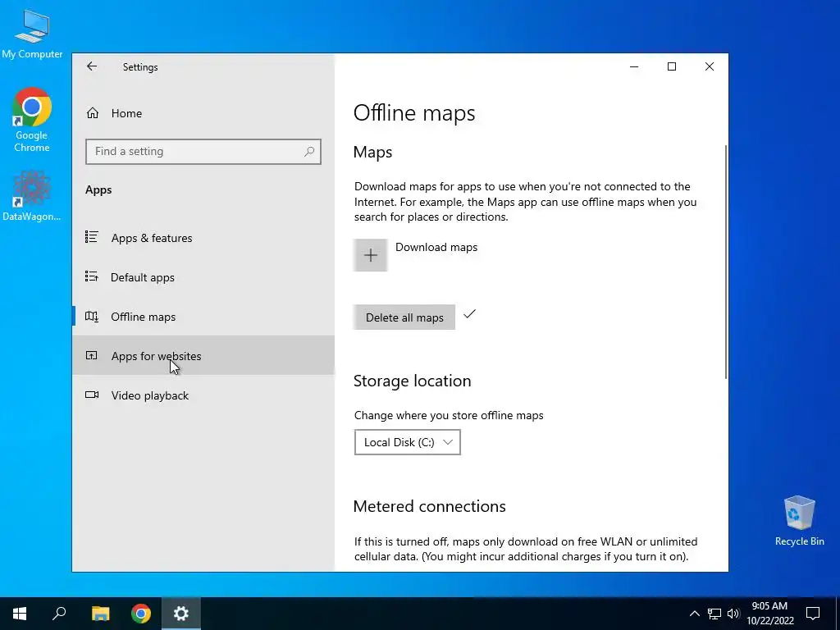
Task: Open the DataWagon desktop shortcut
Action: point(32,196)
